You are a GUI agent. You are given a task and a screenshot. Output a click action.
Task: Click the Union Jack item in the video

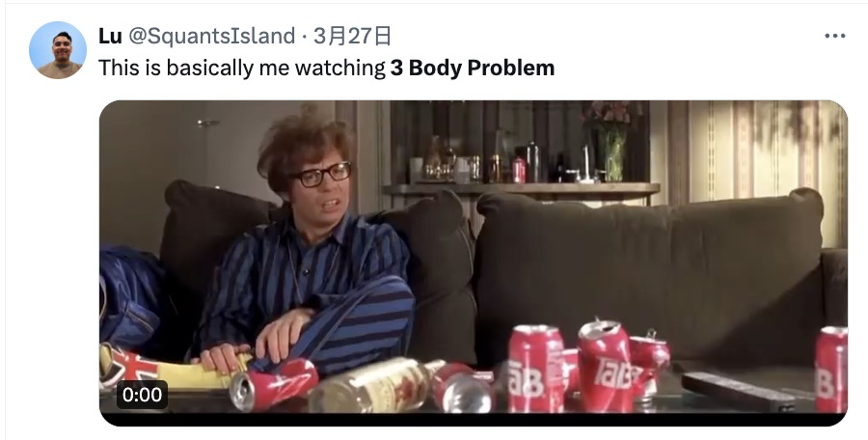tap(126, 366)
